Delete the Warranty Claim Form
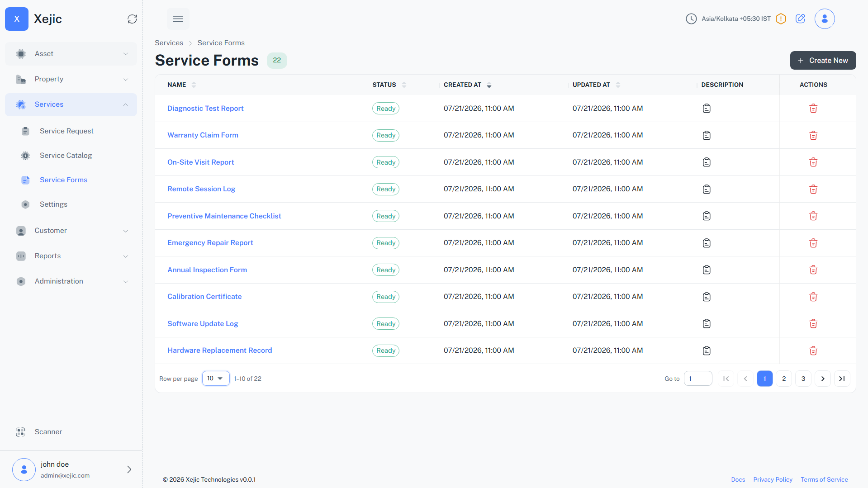The width and height of the screenshot is (868, 488). coord(813,135)
